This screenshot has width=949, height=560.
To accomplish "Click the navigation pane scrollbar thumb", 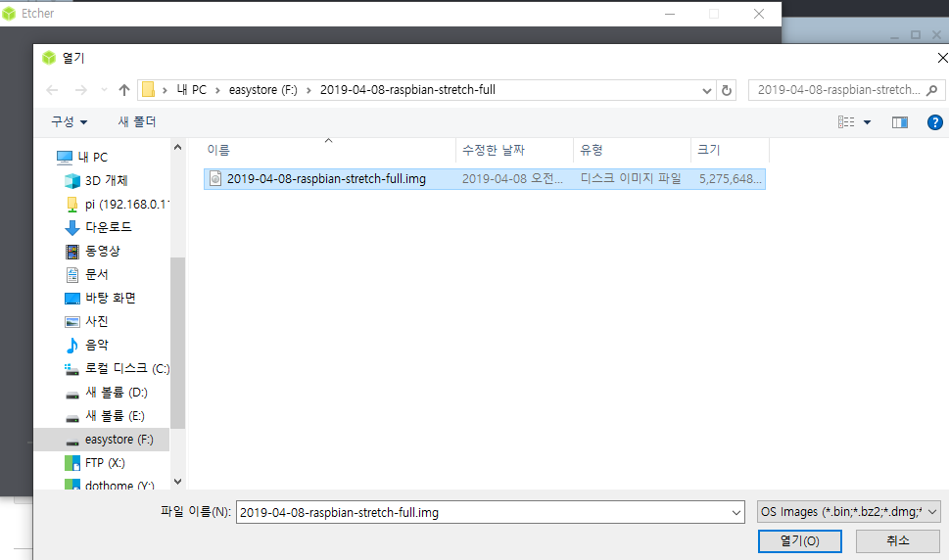I will (177, 343).
